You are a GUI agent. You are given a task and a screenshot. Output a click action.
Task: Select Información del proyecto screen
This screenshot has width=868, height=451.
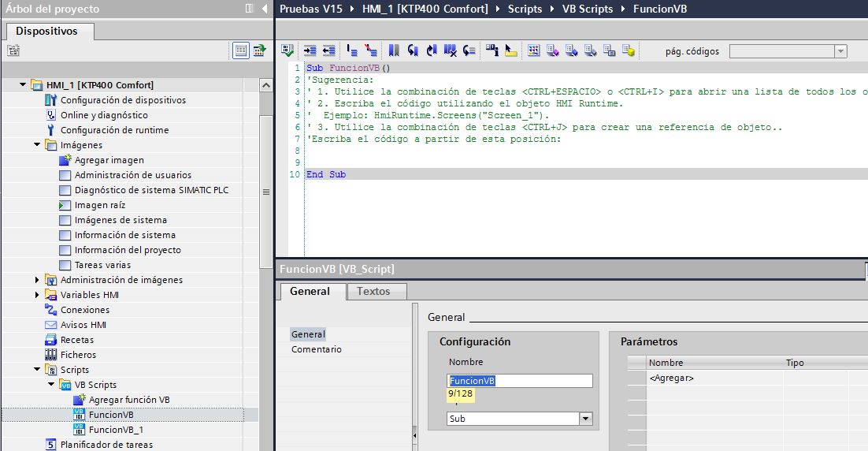pos(128,249)
